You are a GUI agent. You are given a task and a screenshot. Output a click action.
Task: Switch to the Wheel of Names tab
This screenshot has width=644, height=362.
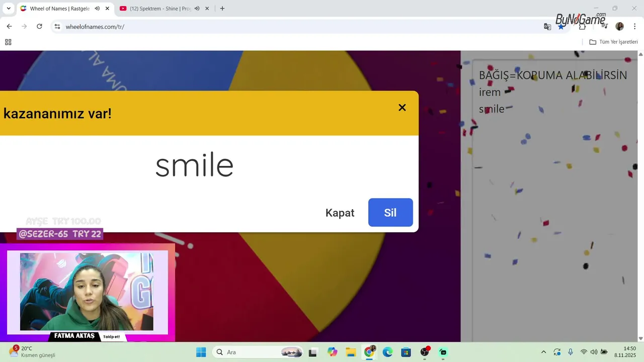click(59, 9)
